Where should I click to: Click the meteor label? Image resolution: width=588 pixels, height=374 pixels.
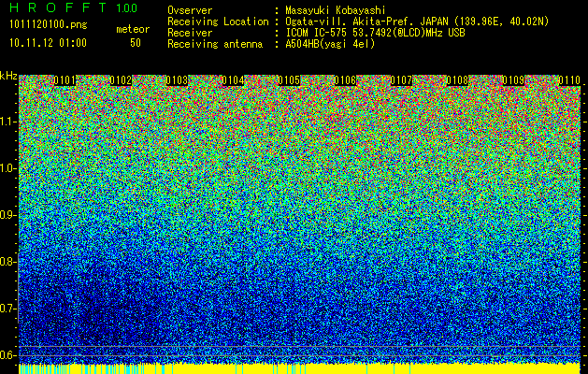(x=133, y=29)
